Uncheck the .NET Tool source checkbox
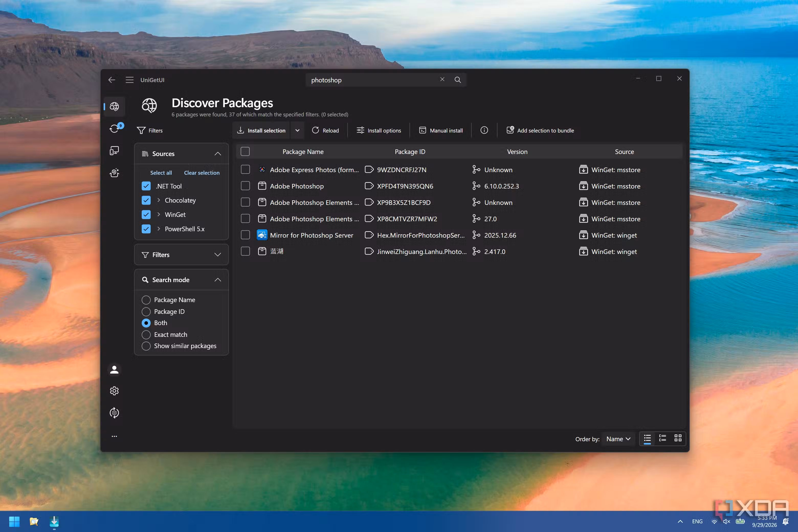Image resolution: width=798 pixels, height=532 pixels. (x=146, y=186)
